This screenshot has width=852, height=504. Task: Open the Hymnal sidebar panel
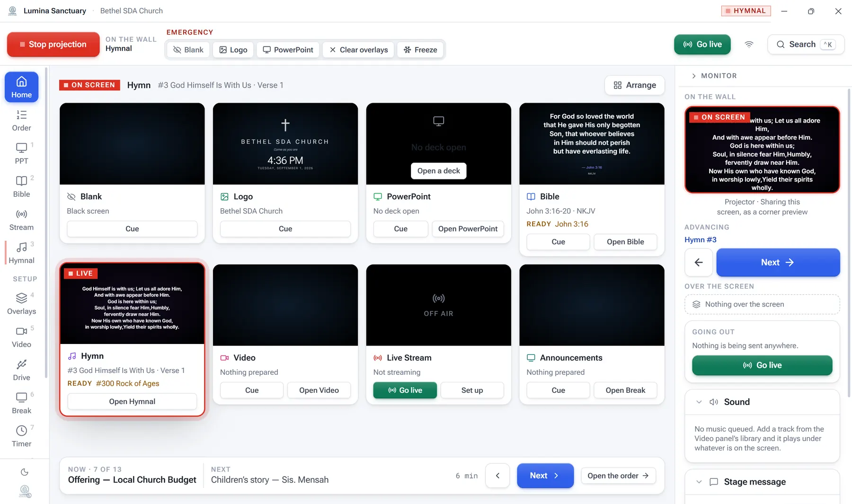point(22,253)
